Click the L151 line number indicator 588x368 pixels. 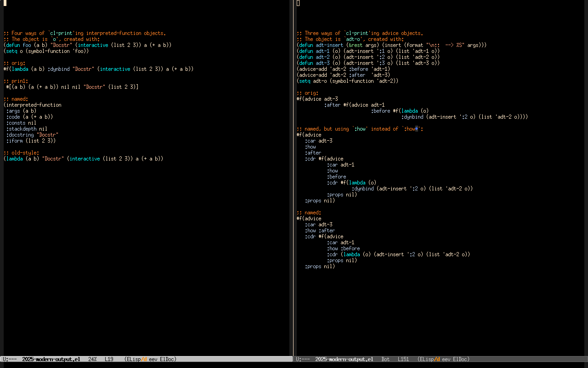click(403, 359)
